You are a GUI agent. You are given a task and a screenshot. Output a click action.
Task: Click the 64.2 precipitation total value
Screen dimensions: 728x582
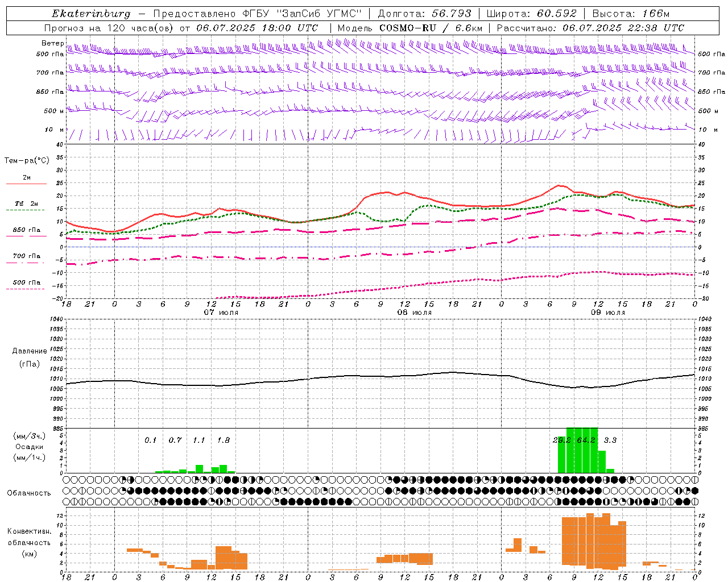point(586,440)
